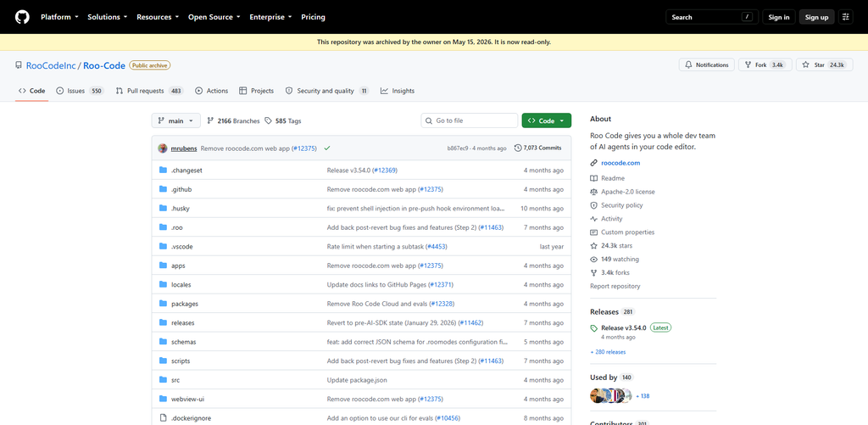Click the scripts folder icon

(163, 361)
